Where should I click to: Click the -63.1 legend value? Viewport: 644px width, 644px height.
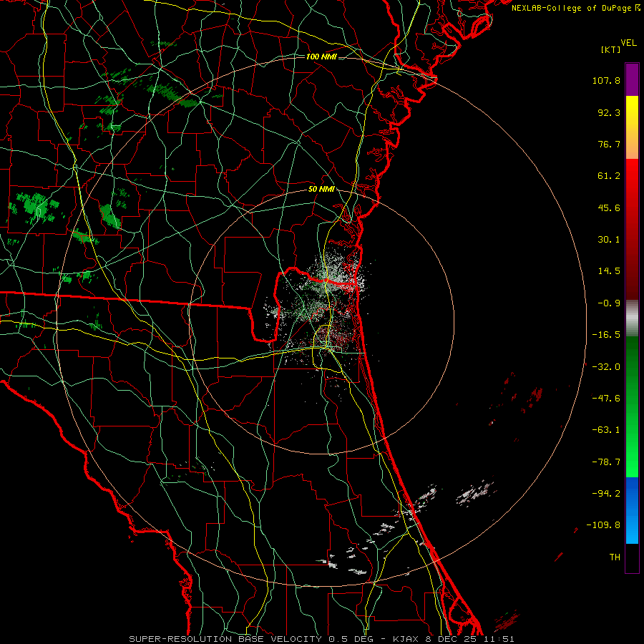606,430
